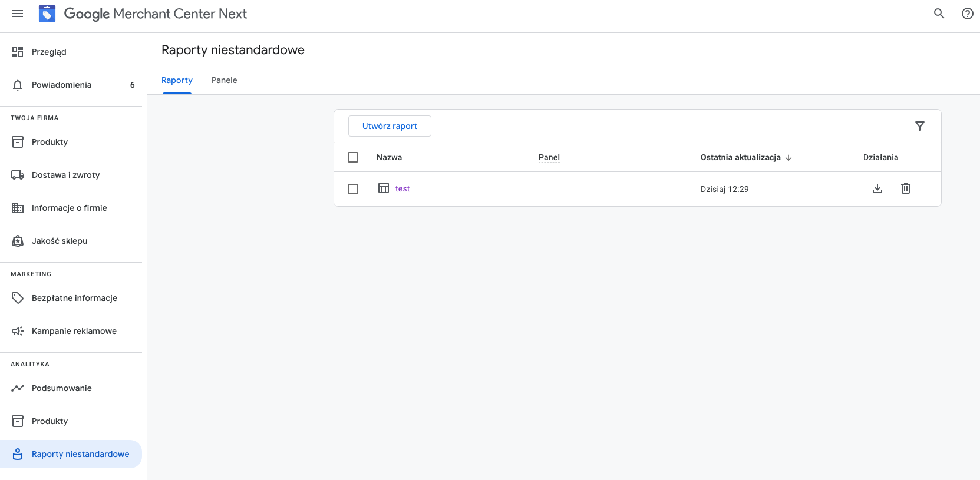This screenshot has height=480, width=980.
Task: Open Przegląd in the sidebar
Action: coord(71,52)
